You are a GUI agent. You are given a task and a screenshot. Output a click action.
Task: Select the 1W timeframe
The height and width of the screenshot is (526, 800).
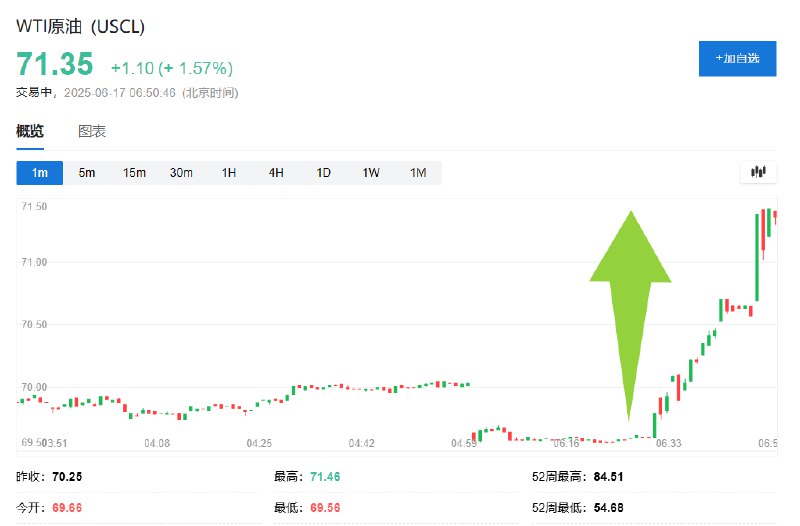tap(371, 173)
